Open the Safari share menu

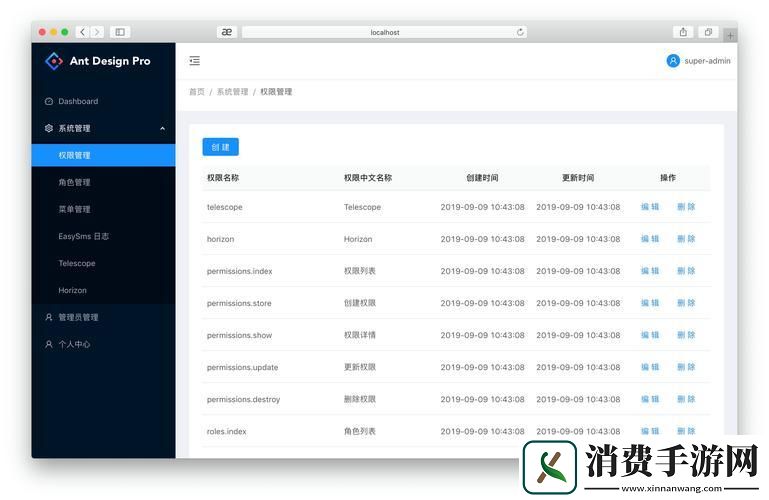[683, 32]
